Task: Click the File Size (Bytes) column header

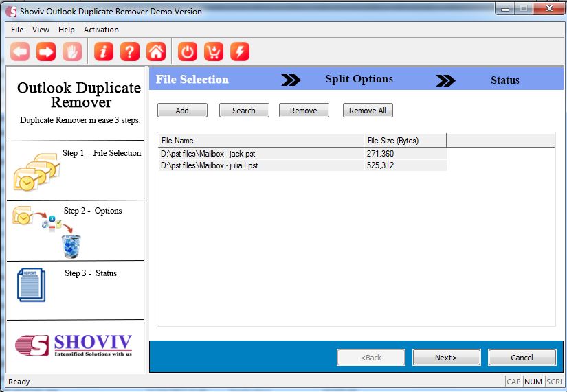Action: (405, 141)
